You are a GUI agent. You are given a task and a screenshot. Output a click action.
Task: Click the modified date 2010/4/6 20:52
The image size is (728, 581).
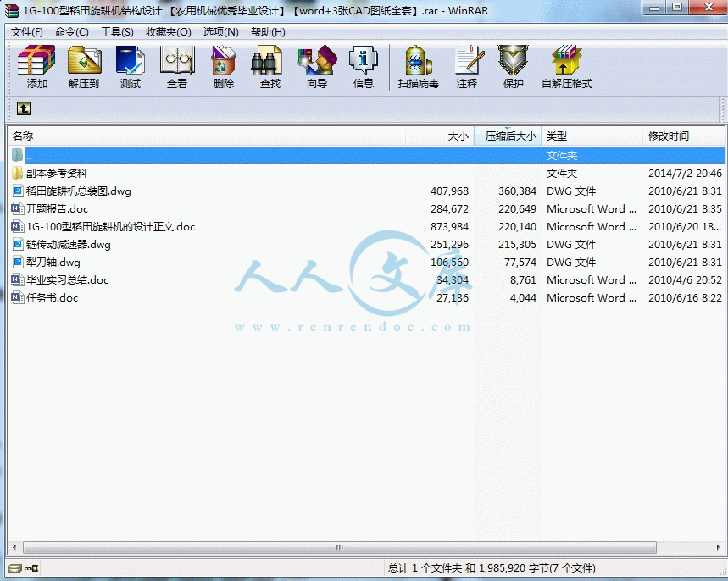point(685,279)
